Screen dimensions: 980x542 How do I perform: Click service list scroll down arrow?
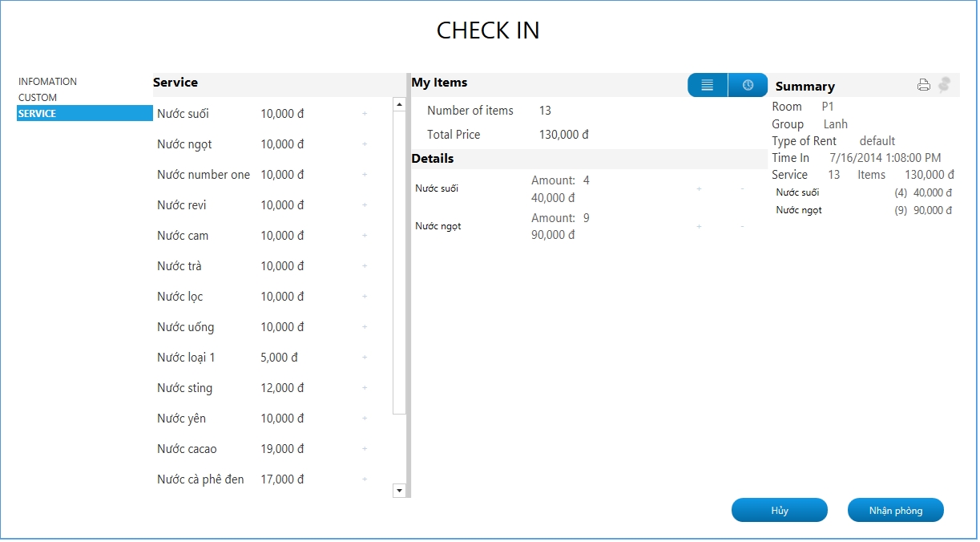coord(400,490)
